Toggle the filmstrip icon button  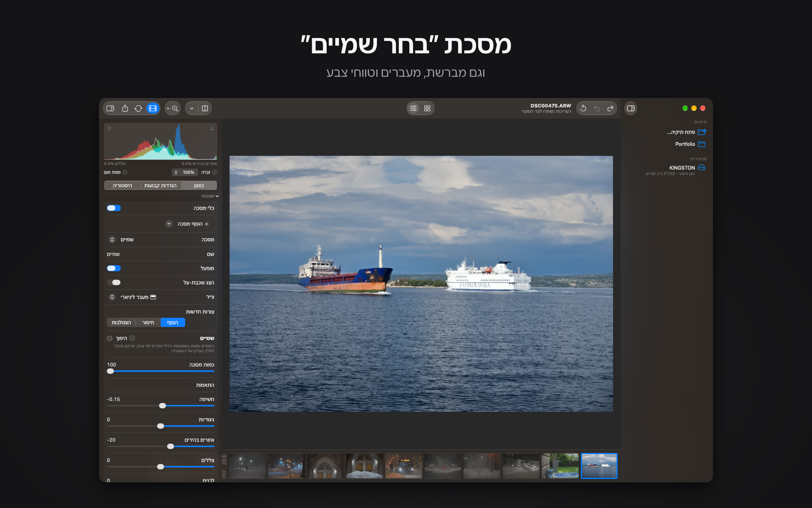153,108
